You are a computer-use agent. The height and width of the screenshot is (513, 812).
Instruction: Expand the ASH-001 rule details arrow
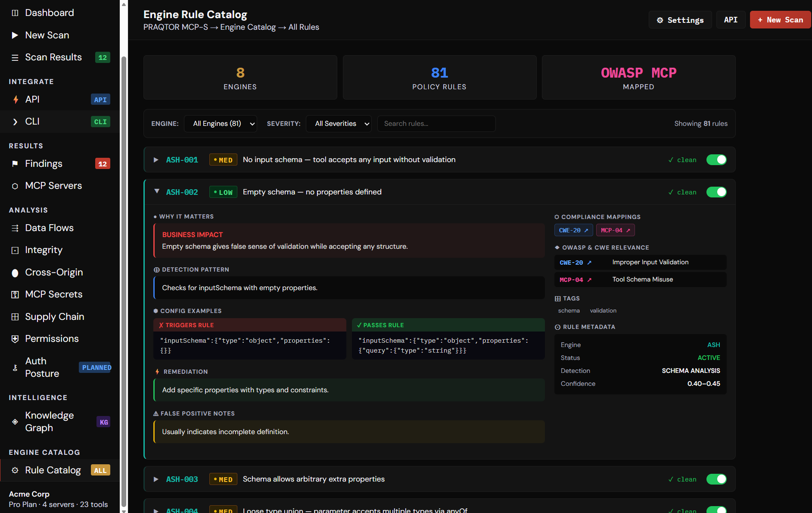(x=156, y=160)
